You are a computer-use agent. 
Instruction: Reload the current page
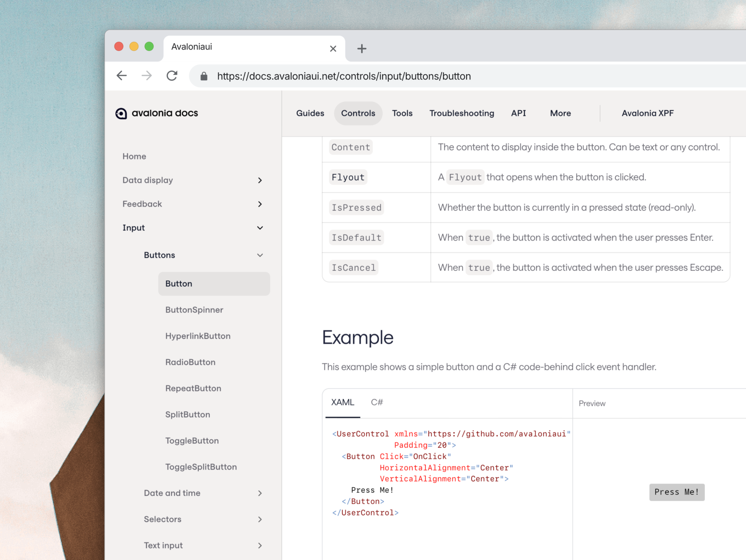pos(172,75)
